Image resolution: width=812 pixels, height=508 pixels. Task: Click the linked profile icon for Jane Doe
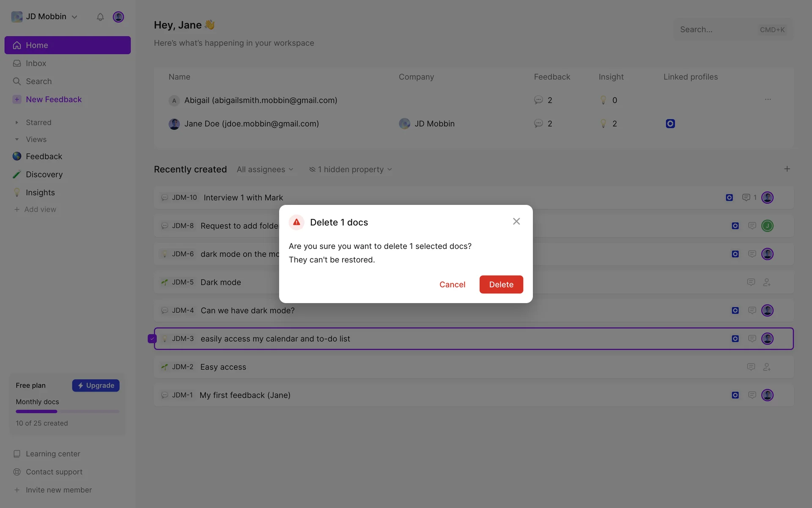coord(670,124)
